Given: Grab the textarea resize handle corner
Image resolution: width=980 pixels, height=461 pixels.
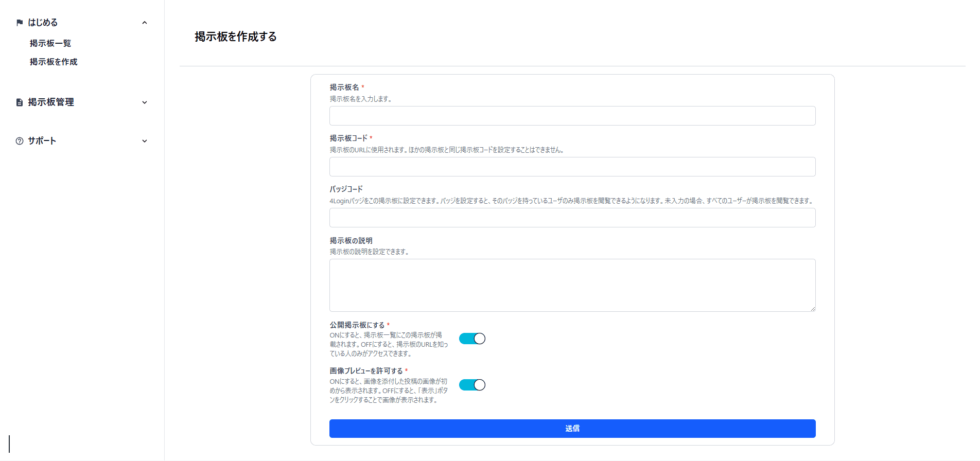Looking at the screenshot, I should coord(813,309).
